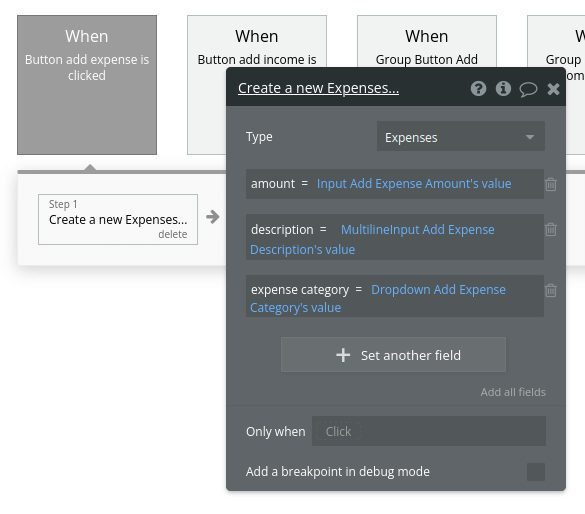Click the panel title Create a new Expenses
The image size is (585, 514).
point(318,88)
